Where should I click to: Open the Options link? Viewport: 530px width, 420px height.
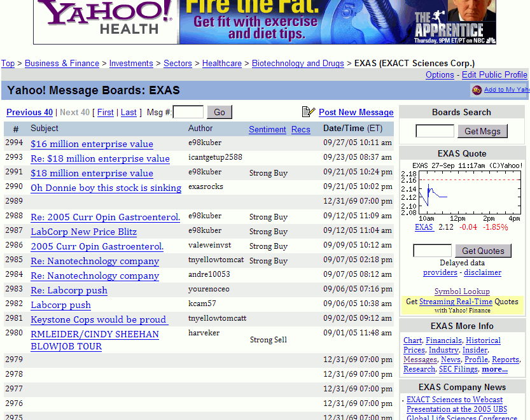(x=440, y=74)
